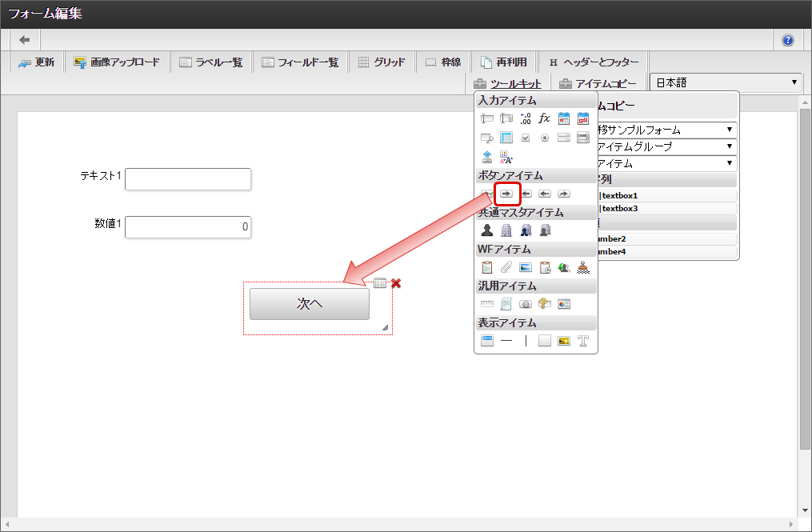Pick the user (person) master item icon
Image resolution: width=812 pixels, height=532 pixels.
click(x=486, y=230)
